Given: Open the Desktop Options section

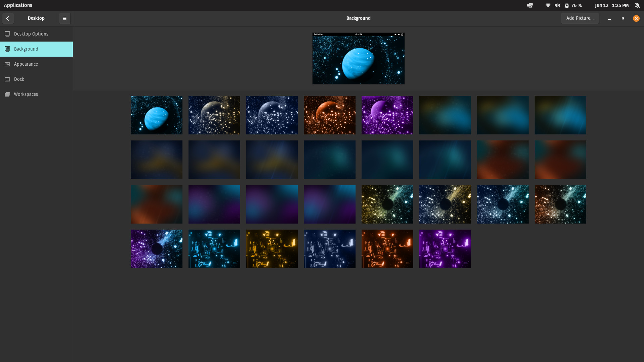Looking at the screenshot, I should (x=36, y=34).
